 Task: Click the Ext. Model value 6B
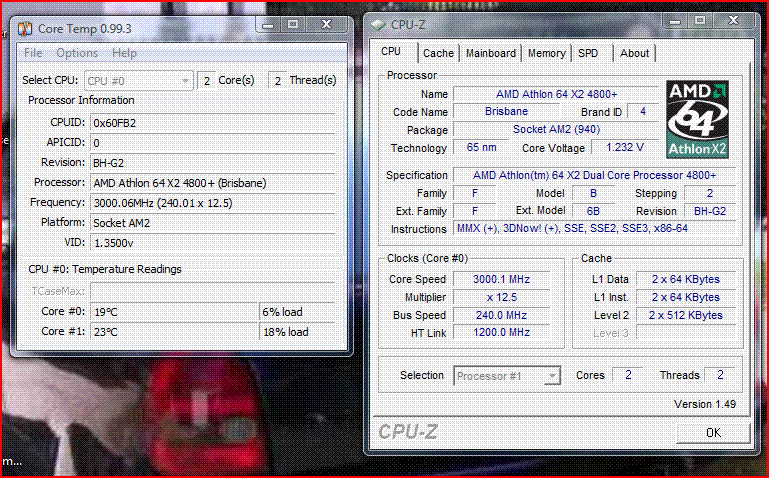[593, 211]
